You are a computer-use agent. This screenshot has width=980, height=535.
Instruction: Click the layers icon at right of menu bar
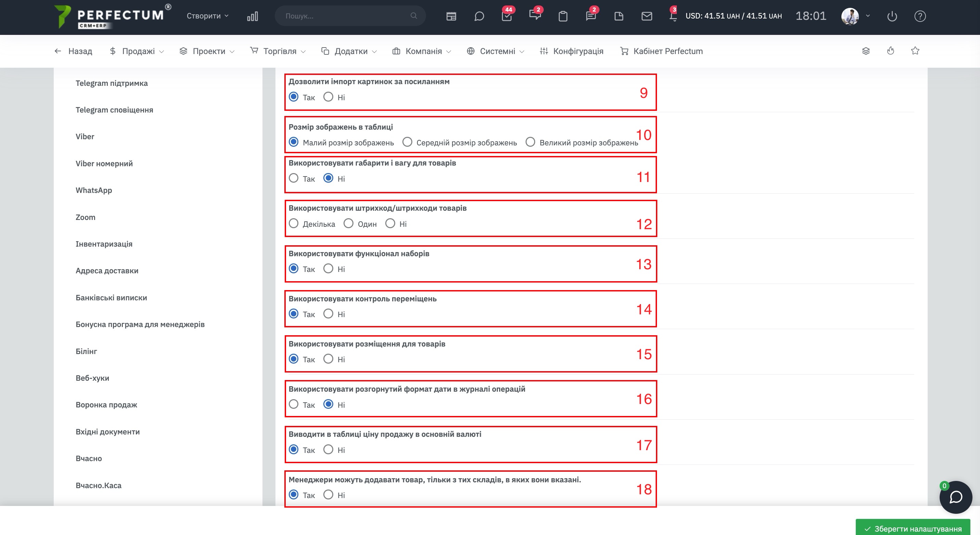pyautogui.click(x=866, y=51)
